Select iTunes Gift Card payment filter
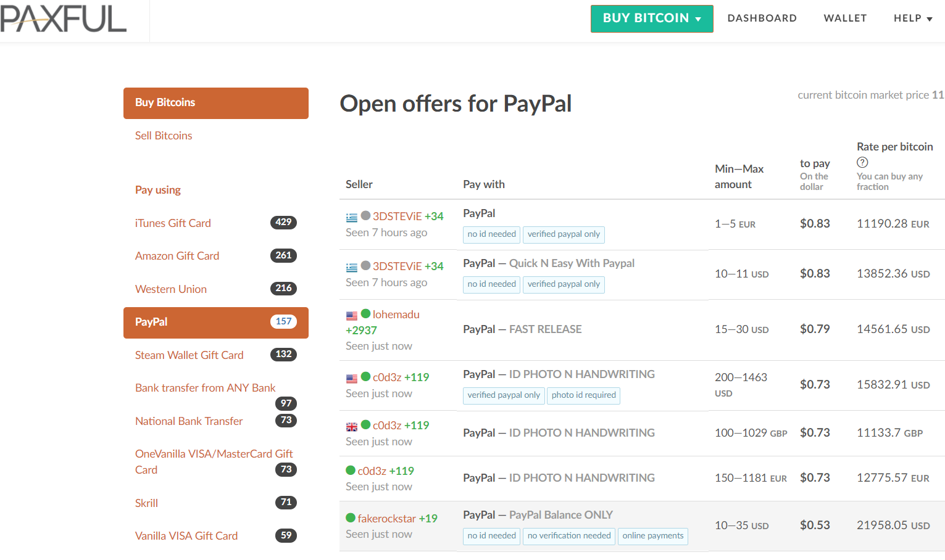945x560 pixels. coord(173,223)
